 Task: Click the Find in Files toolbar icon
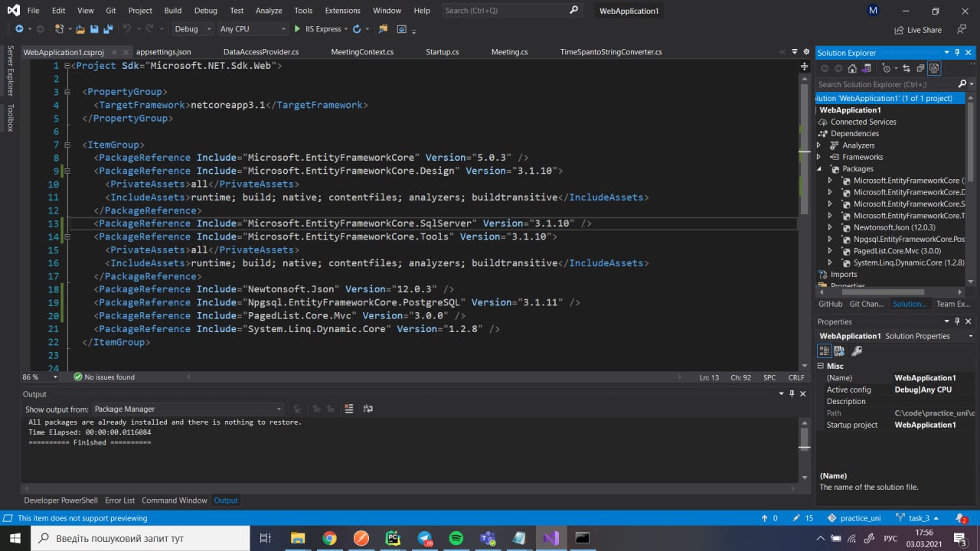click(x=383, y=29)
